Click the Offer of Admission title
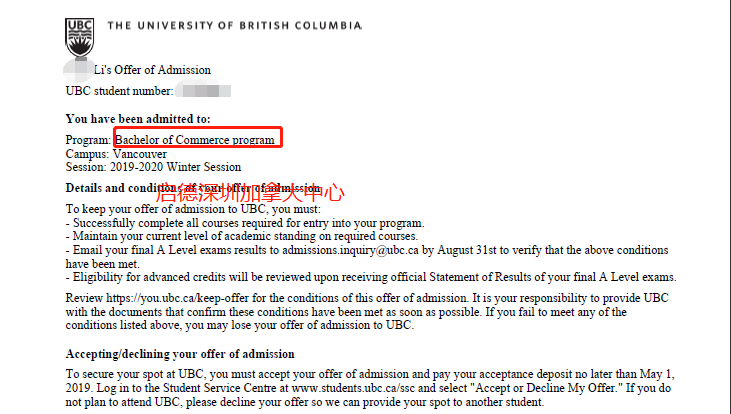Viewport: 731px width, 414px height. (152, 70)
